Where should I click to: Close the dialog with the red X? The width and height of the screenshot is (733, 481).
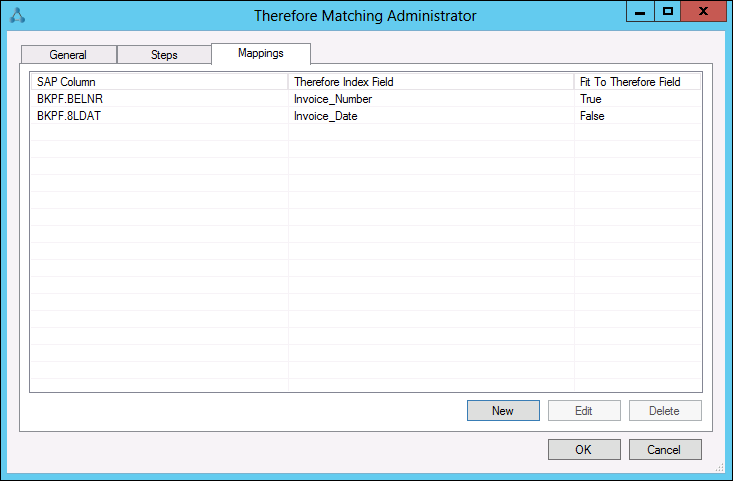(x=703, y=11)
